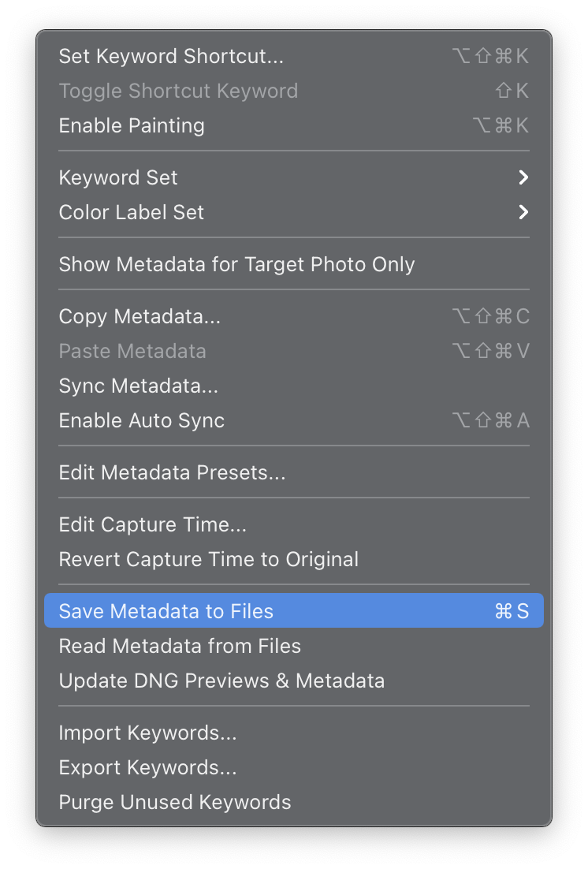The height and width of the screenshot is (869, 588).
Task: Choose Read Metadata from Files
Action: pos(180,646)
